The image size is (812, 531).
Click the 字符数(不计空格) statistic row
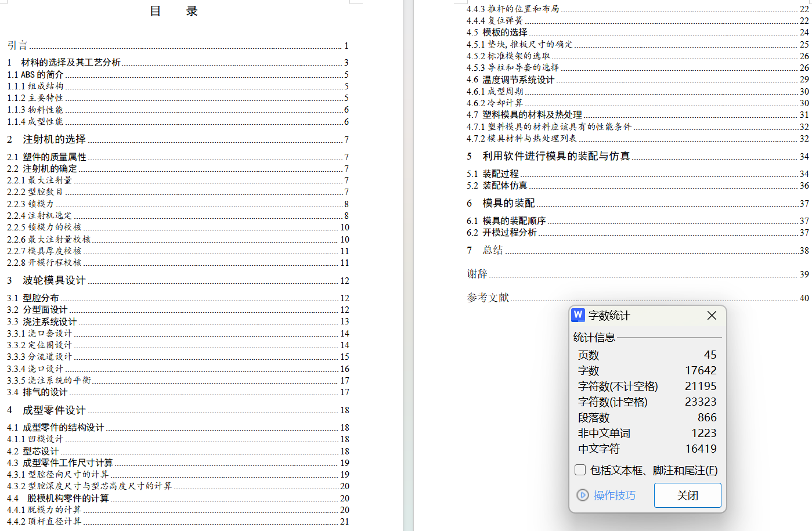[x=647, y=386]
